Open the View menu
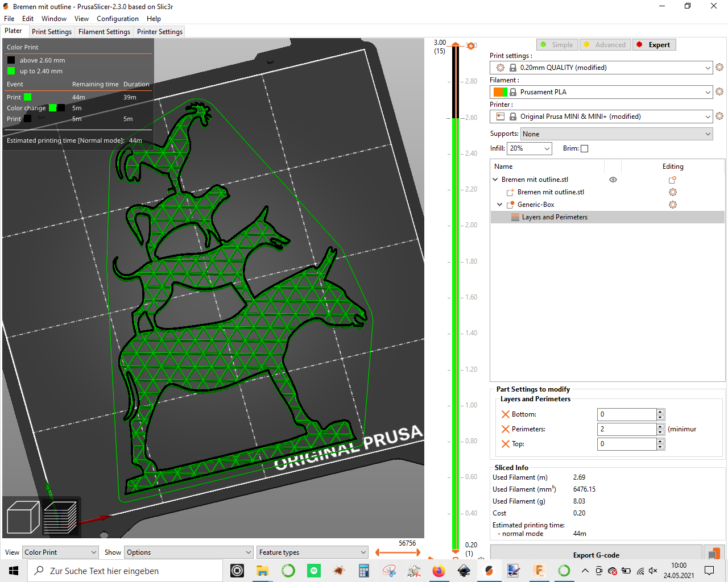This screenshot has width=728, height=582. (81, 19)
